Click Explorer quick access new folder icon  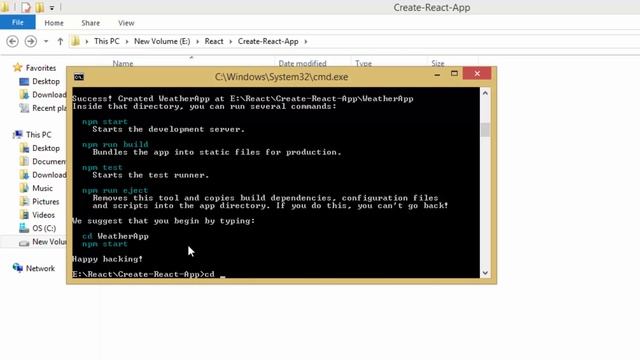pyautogui.click(x=40, y=7)
